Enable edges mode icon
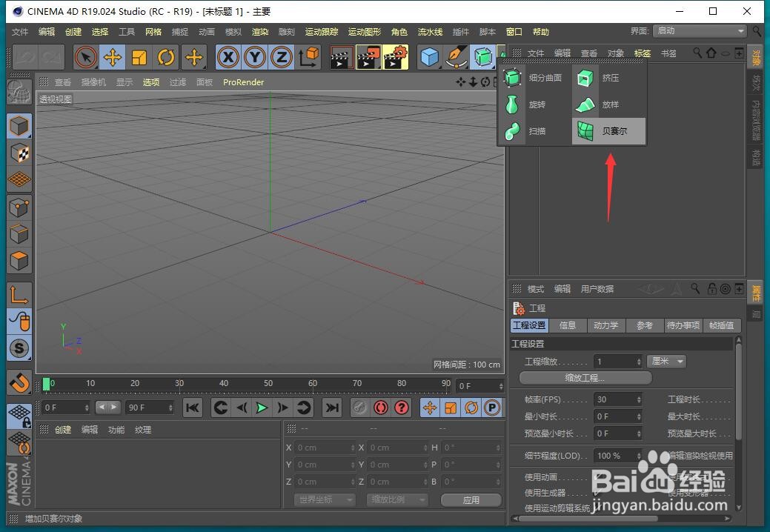Viewport: 770px width, 532px height. pos(20,233)
